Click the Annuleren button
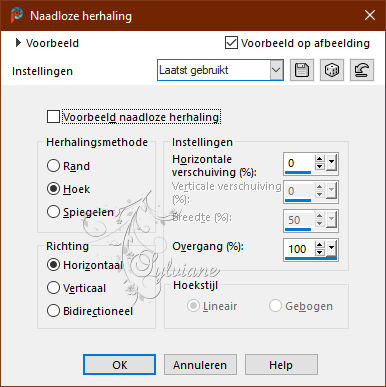This screenshot has width=386, height=387. [200, 365]
